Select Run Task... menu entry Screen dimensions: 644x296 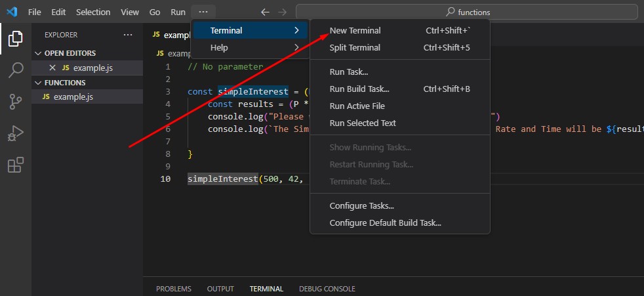tap(399, 72)
